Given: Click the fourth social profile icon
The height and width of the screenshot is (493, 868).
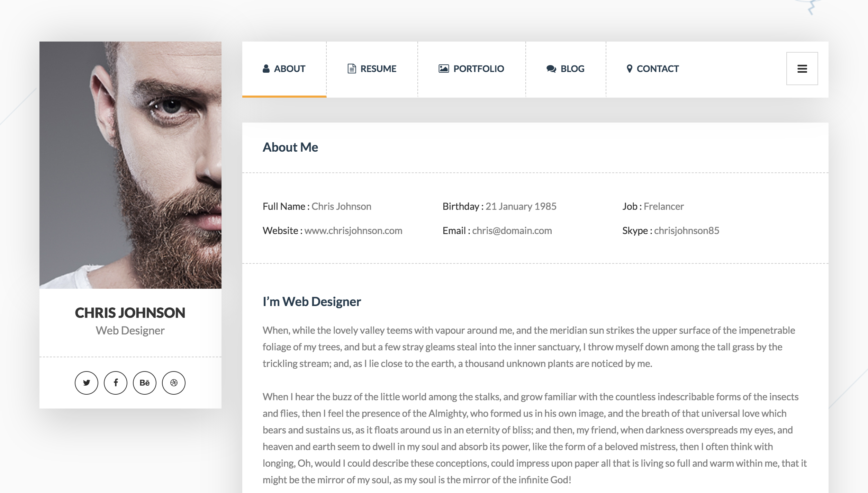Looking at the screenshot, I should tap(173, 382).
